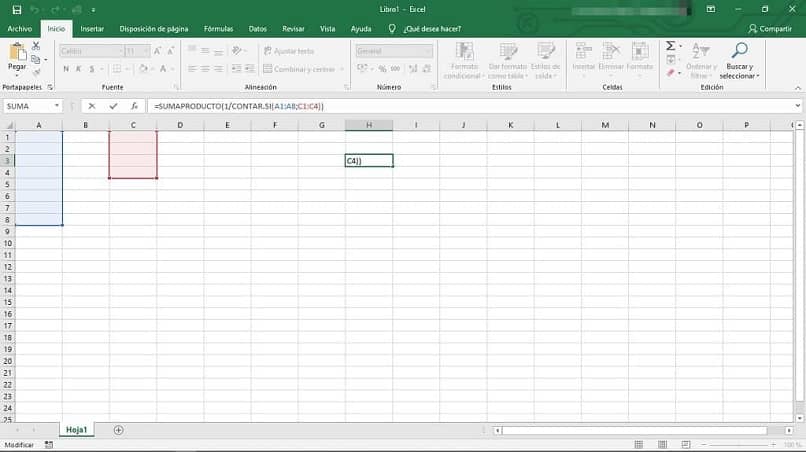
Task: Confirm formula with checkmark icon
Action: tap(113, 106)
